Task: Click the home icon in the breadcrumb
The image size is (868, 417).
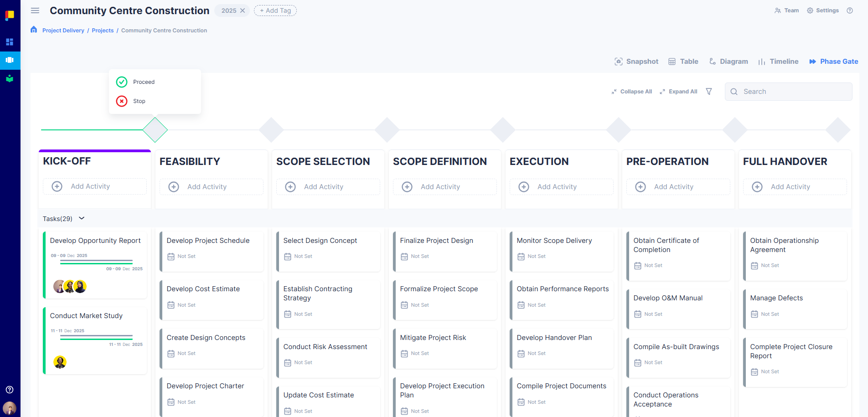Action: pyautogui.click(x=34, y=30)
